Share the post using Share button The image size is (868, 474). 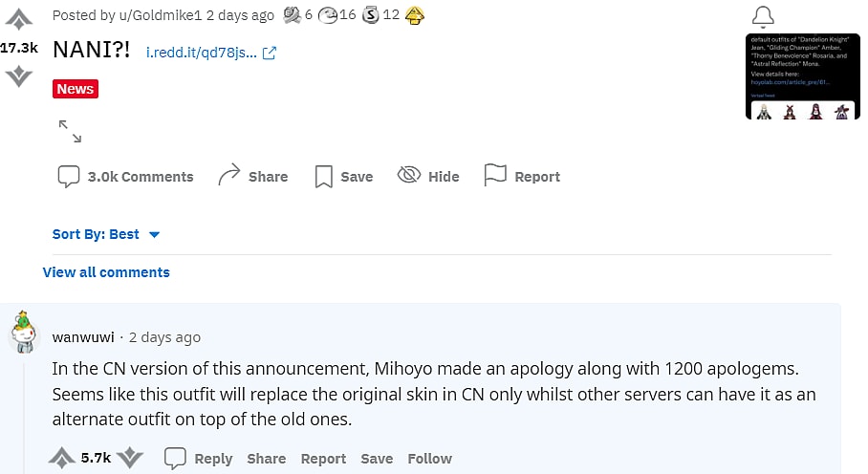tap(252, 177)
